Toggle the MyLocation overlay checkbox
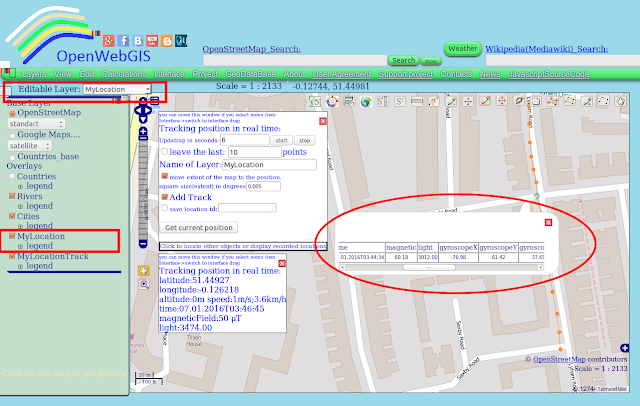 point(12,236)
